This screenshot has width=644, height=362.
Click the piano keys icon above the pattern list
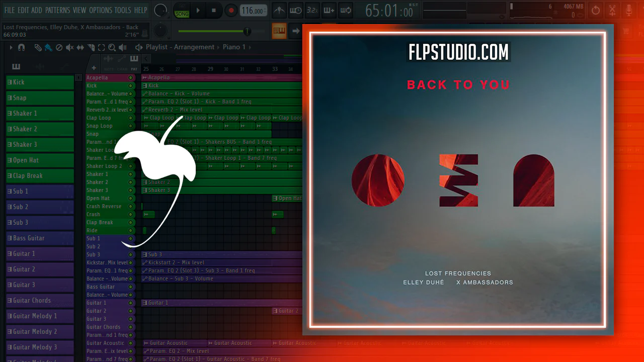(16, 67)
